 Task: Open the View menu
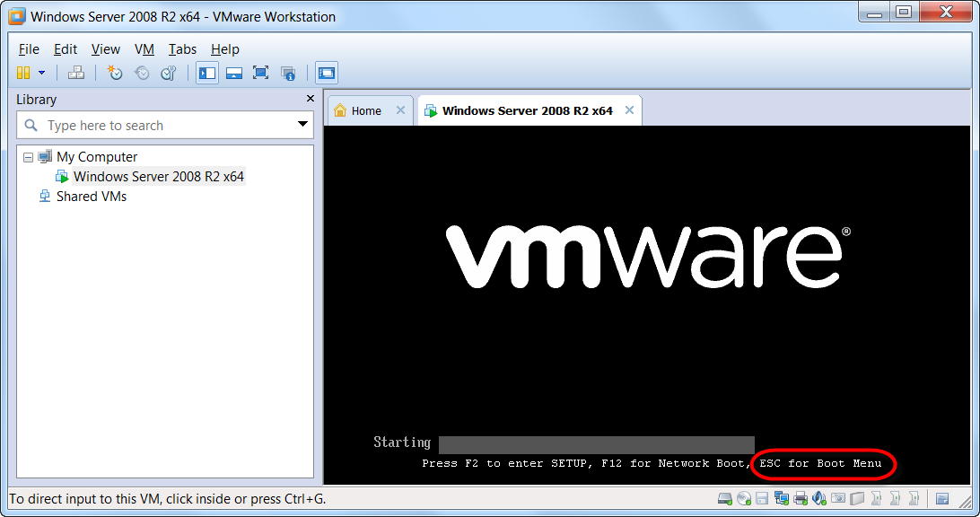click(x=106, y=49)
